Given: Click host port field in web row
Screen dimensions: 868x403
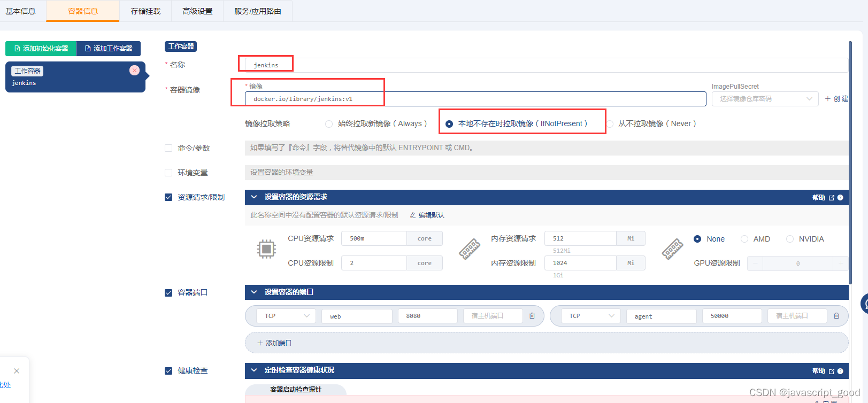Looking at the screenshot, I should pos(493,316).
